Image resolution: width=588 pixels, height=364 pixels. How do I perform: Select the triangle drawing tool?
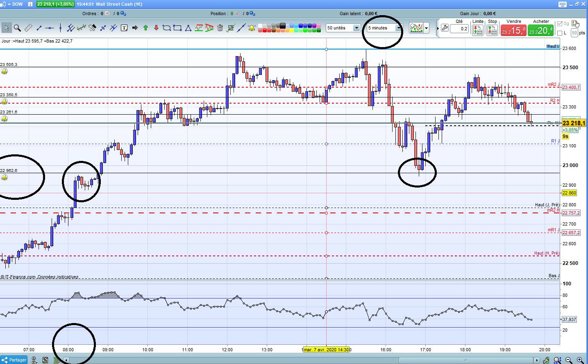tap(188, 28)
